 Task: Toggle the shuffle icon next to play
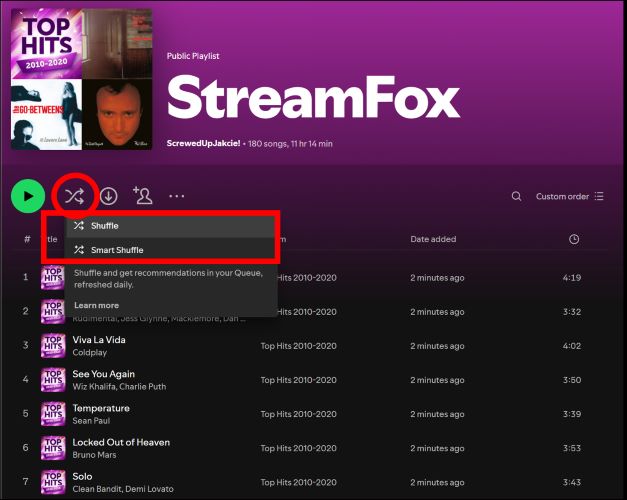[75, 196]
